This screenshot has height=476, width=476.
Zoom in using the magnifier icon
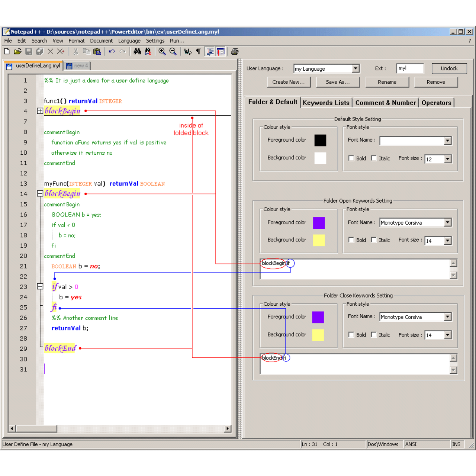162,51
